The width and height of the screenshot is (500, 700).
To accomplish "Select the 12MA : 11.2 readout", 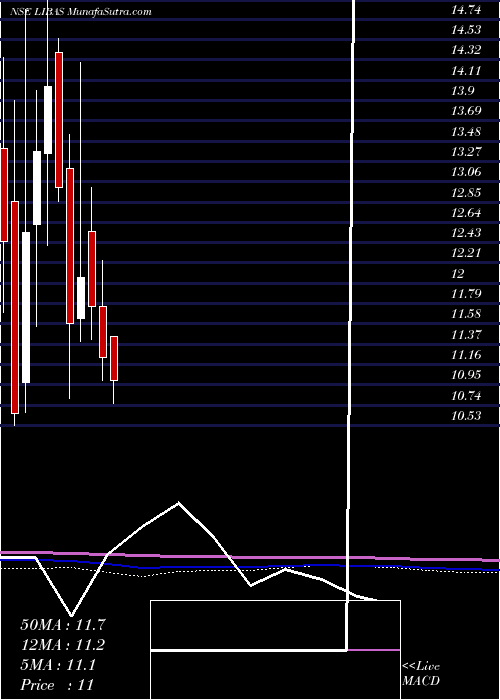I will point(63,645).
